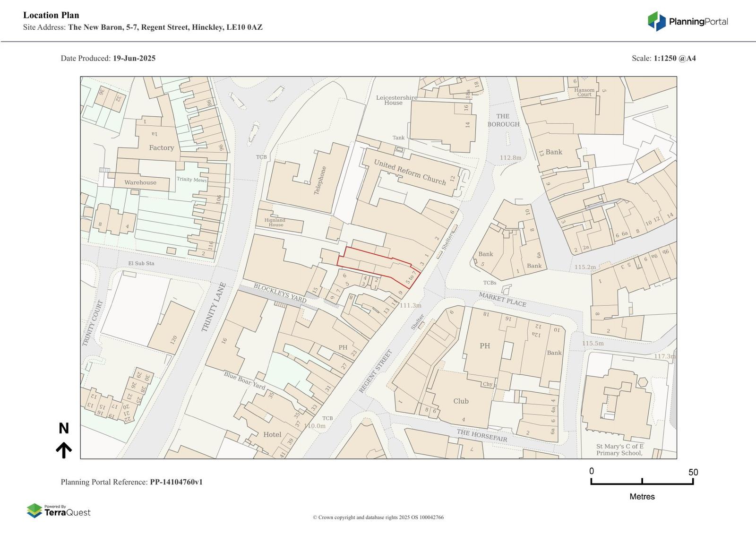Screen dimensions: 756x535
Task: Select the THE HORSEFAIR street name
Action: tap(481, 435)
